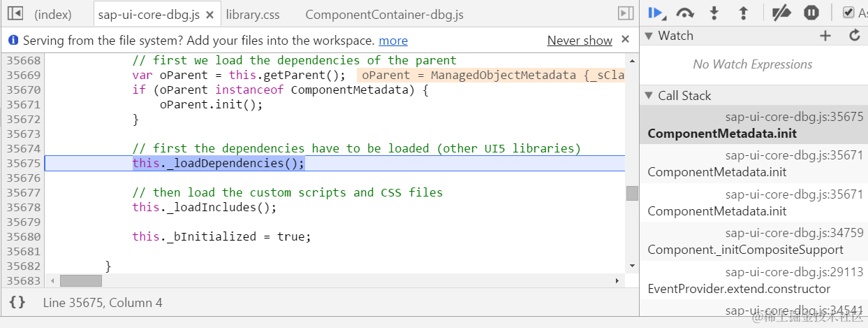Screen dimensions: 868x328
Task: Dismiss the workspace info bar
Action: [626, 40]
